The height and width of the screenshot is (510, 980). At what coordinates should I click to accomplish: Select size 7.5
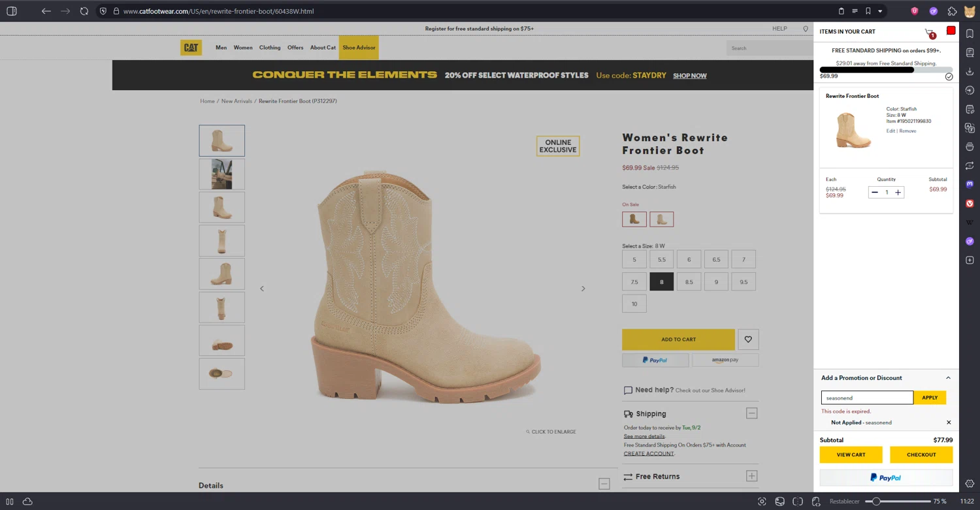tap(634, 281)
